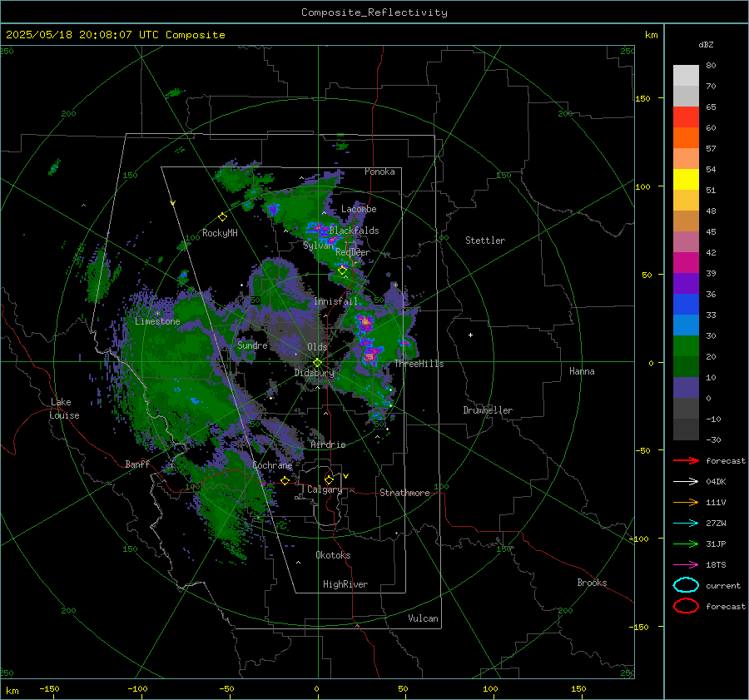Click the green 31JP arrow icon
This screenshot has width=749, height=700.
click(x=686, y=544)
